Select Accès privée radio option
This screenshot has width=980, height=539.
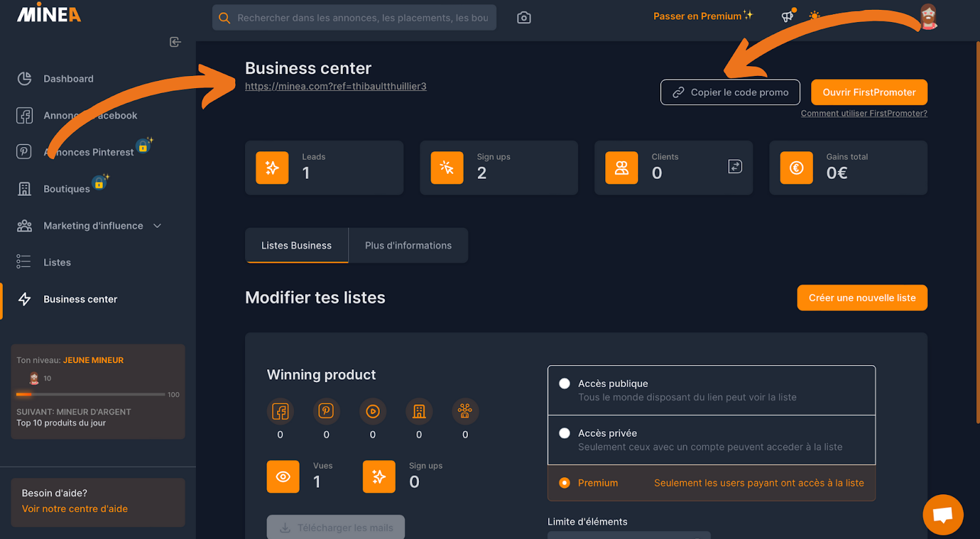565,433
